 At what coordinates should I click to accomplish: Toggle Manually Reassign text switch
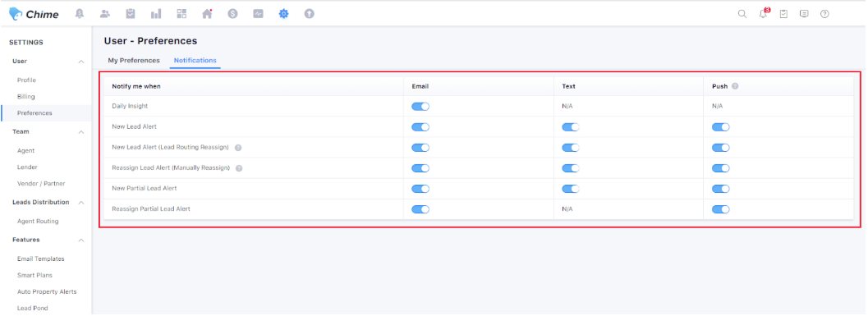coord(571,168)
